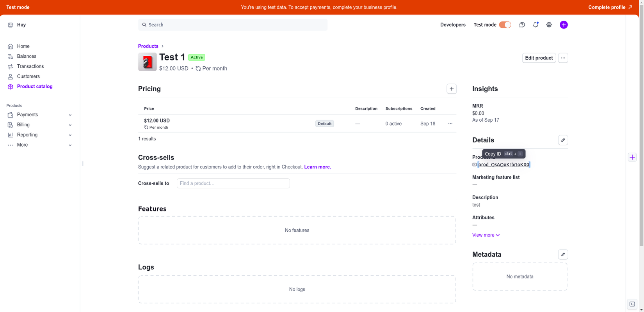Follow the Learn more link
The width and height of the screenshot is (644, 312).
pos(317,167)
